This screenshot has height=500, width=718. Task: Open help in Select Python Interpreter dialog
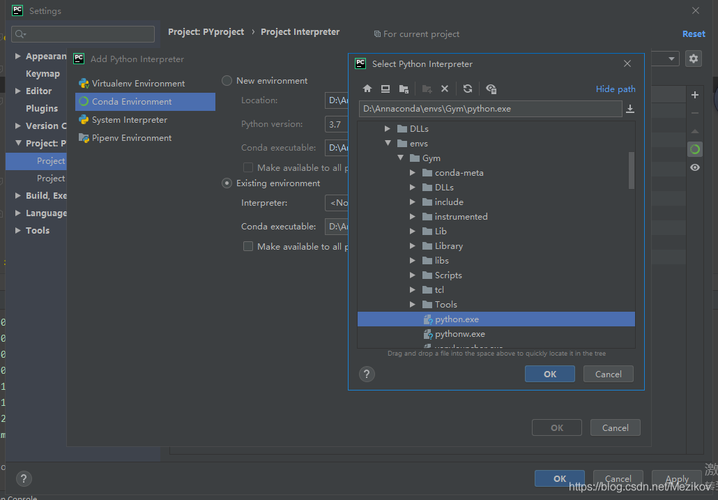click(366, 374)
